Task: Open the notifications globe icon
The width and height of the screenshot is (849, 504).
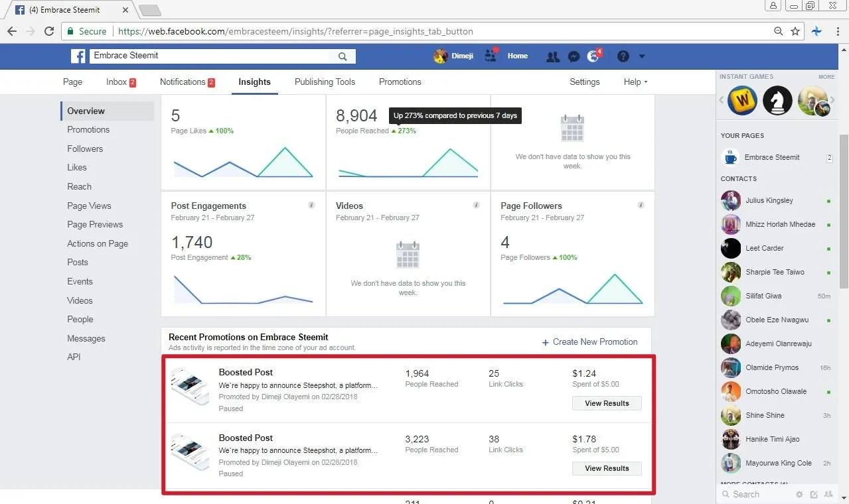Action: (594, 56)
